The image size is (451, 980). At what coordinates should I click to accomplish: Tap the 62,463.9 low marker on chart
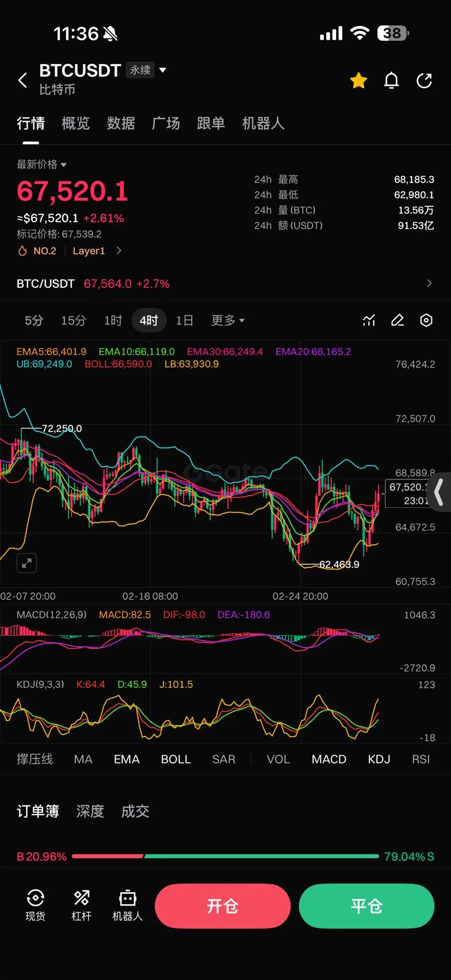[339, 565]
